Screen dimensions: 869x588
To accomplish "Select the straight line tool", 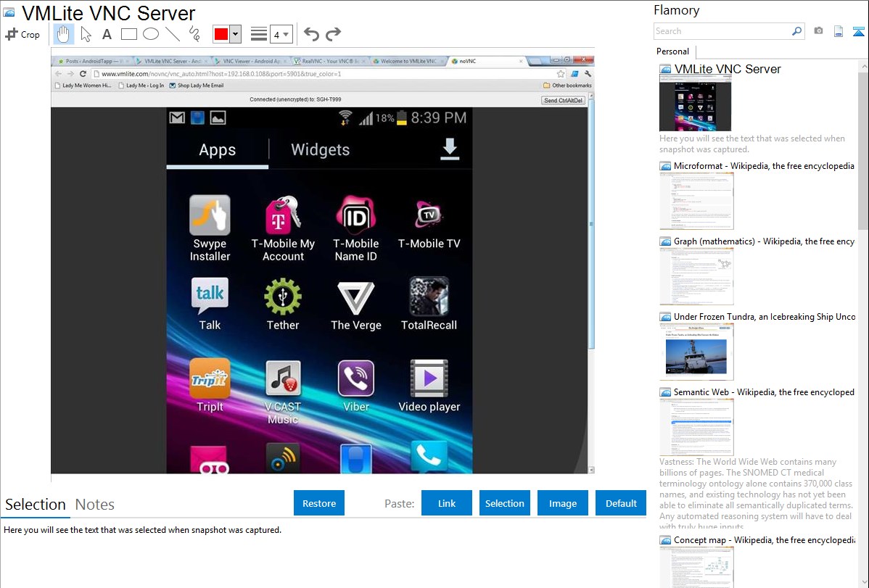I will tap(173, 34).
